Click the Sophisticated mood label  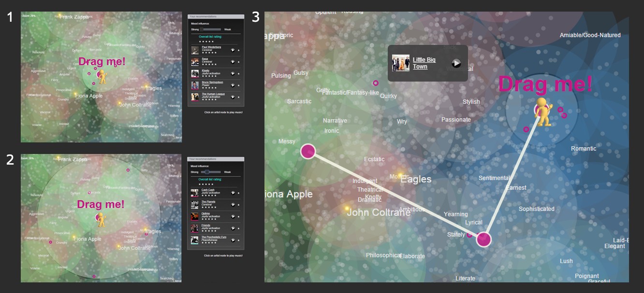tap(537, 209)
